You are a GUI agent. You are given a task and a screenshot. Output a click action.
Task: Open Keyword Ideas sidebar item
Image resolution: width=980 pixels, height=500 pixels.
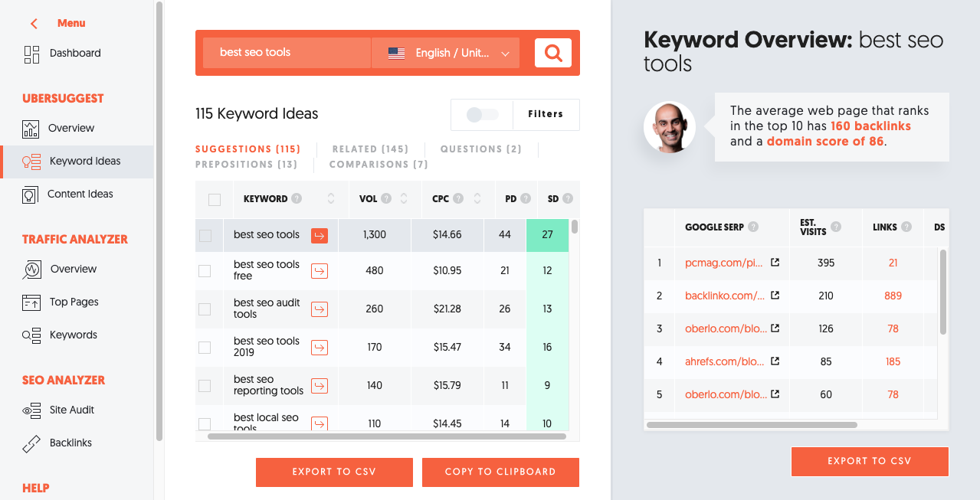pos(77,162)
